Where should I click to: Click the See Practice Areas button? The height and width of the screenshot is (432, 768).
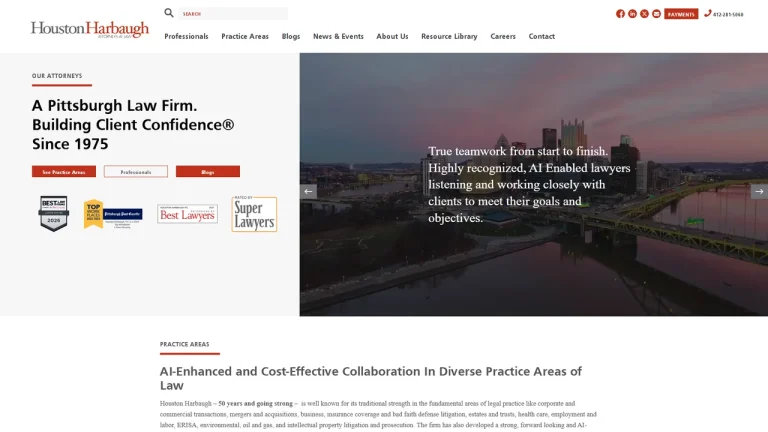pyautogui.click(x=64, y=171)
